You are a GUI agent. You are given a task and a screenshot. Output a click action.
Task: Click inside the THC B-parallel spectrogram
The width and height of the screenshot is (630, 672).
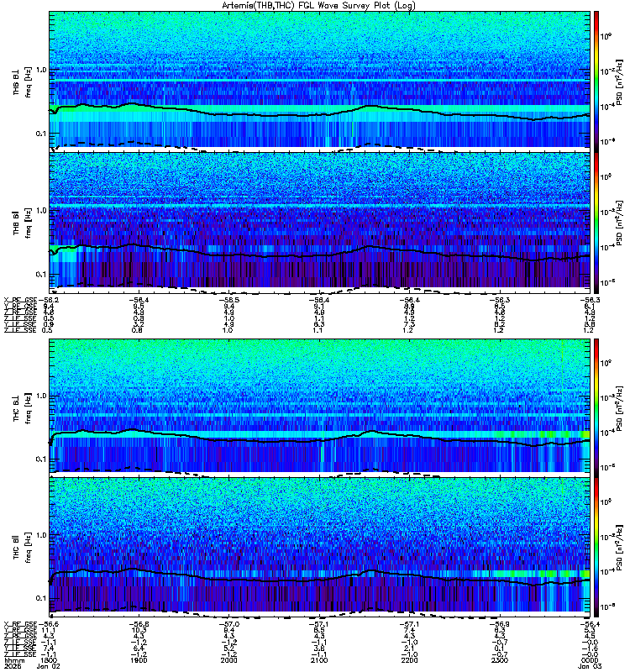(x=320, y=548)
